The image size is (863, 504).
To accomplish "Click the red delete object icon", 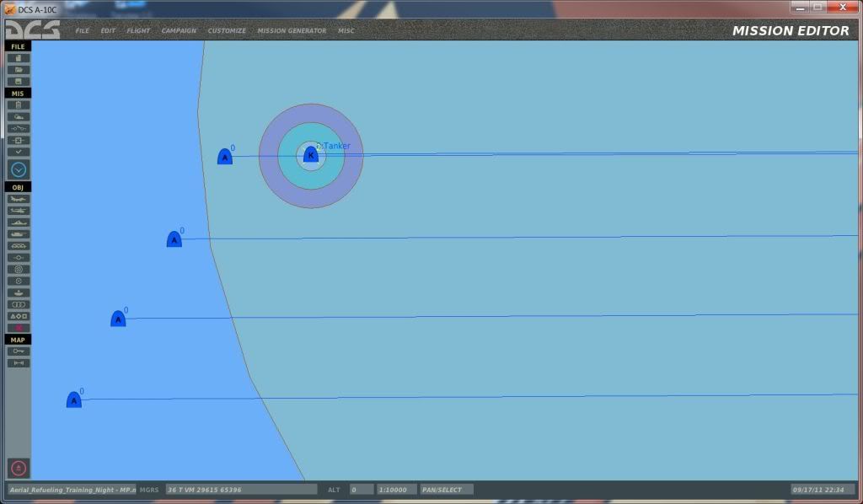I will pos(19,328).
